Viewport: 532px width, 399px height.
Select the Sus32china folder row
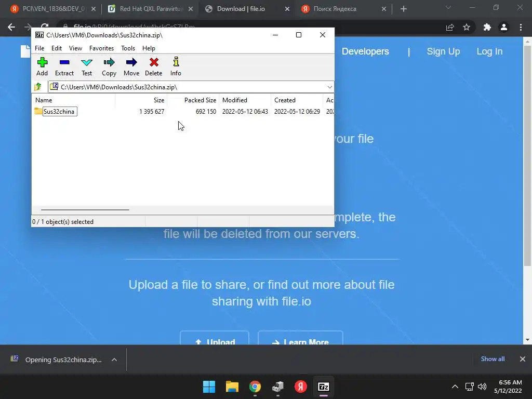pyautogui.click(x=182, y=111)
